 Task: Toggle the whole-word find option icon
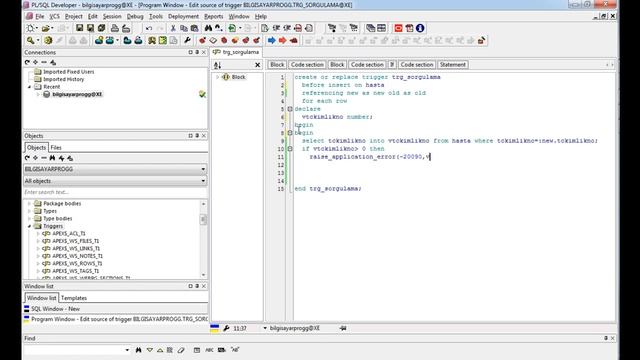[x=222, y=350]
